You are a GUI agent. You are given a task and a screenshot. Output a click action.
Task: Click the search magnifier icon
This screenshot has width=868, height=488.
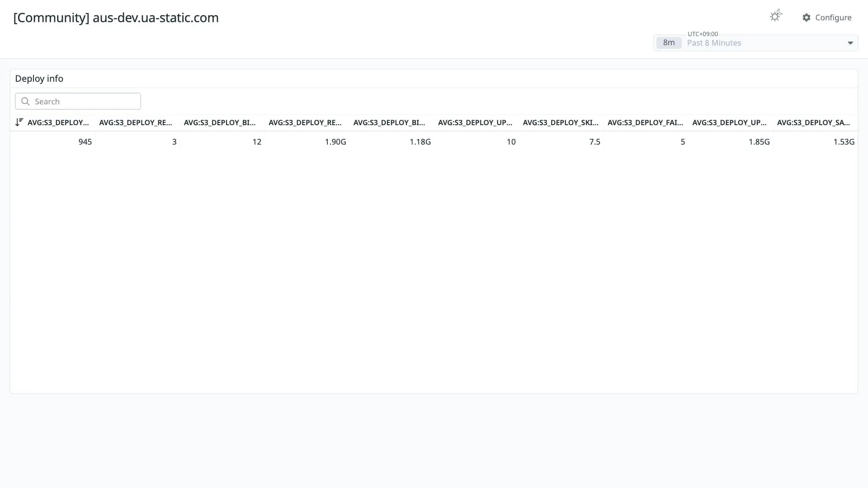pyautogui.click(x=26, y=102)
